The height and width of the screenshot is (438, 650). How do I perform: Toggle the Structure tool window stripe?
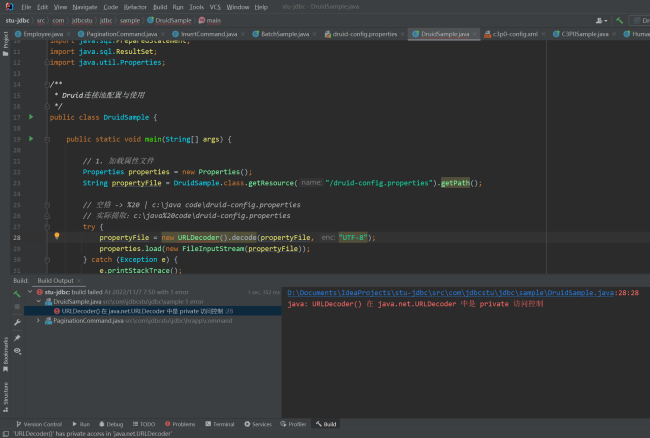5,395
